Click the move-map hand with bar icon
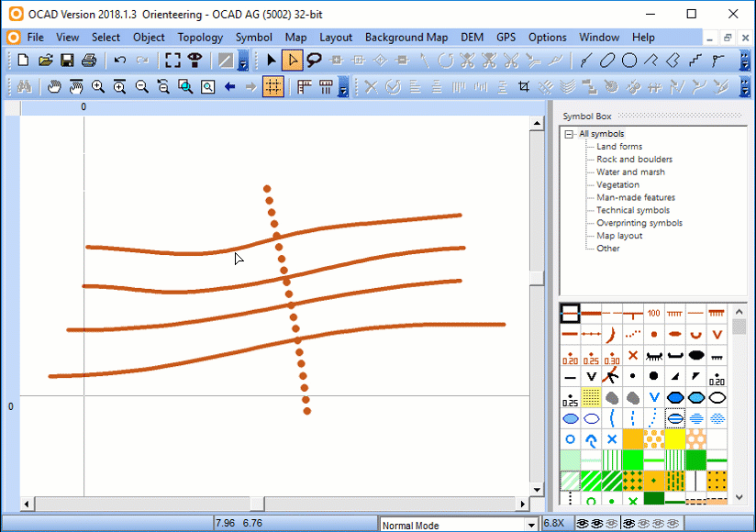 tap(76, 87)
